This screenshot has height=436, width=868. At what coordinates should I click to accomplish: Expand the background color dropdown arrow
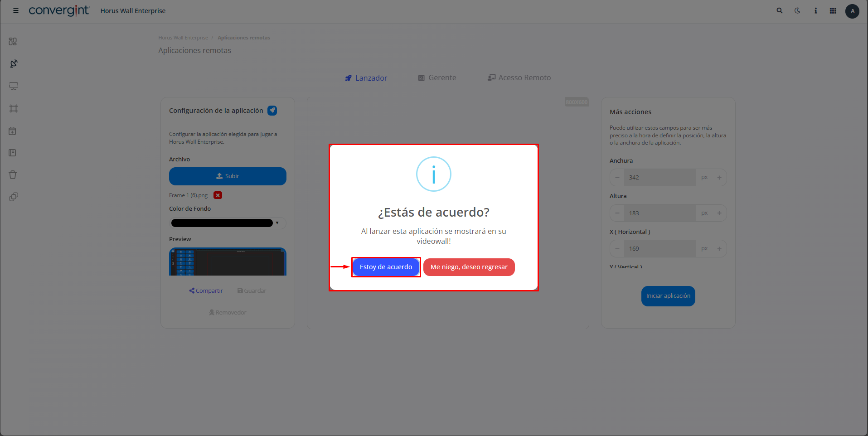(x=277, y=223)
